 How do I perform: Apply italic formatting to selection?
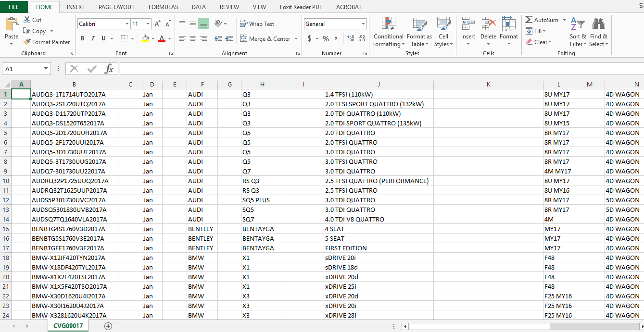(92, 38)
